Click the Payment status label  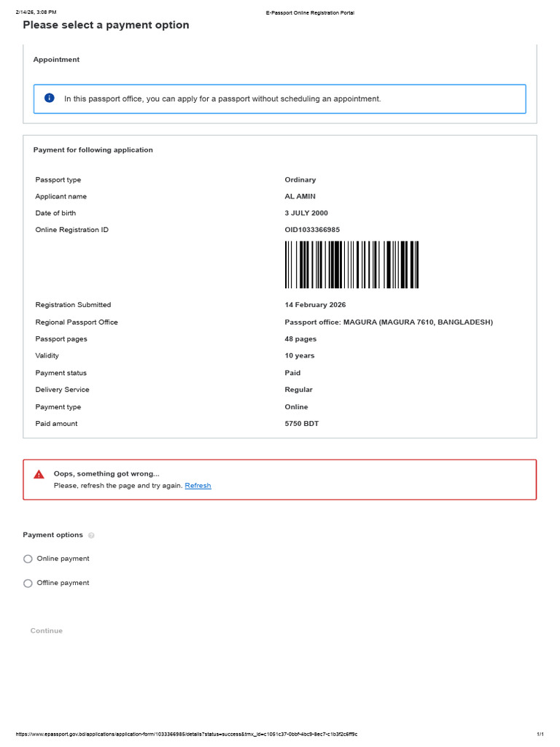click(61, 373)
